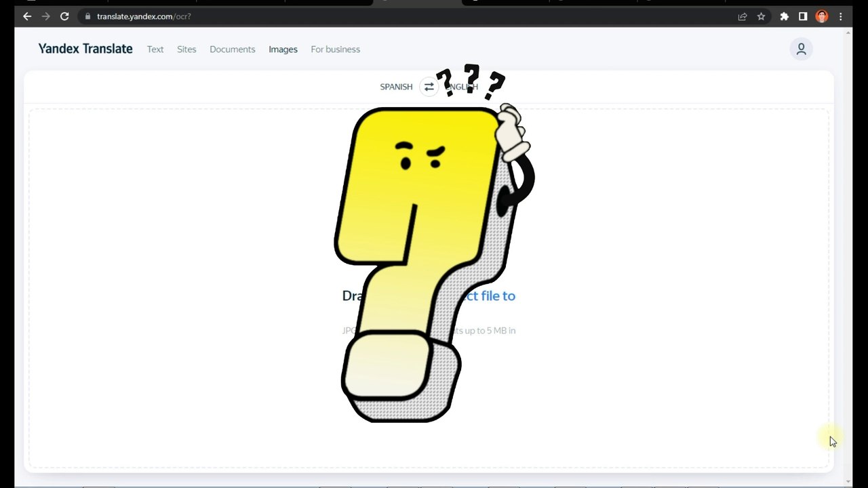Screen dimensions: 868x488
Task: Reload the Yandex Translate page
Action: (64, 16)
